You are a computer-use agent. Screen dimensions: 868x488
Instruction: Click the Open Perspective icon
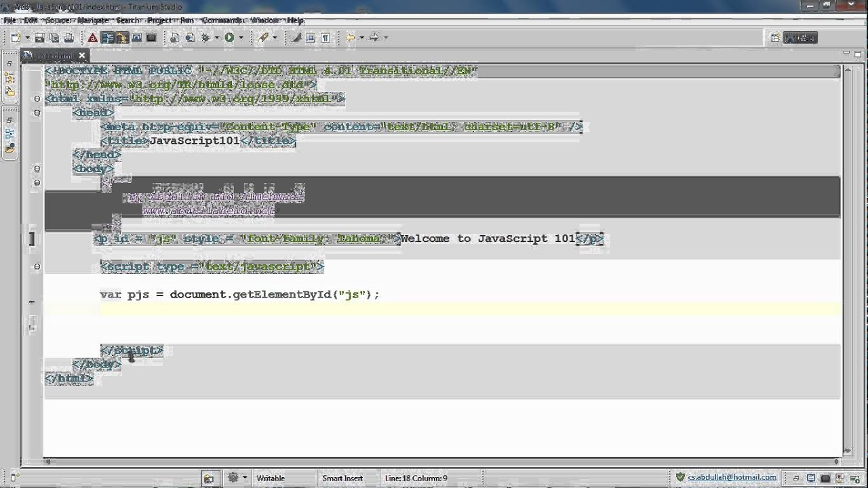click(x=775, y=38)
